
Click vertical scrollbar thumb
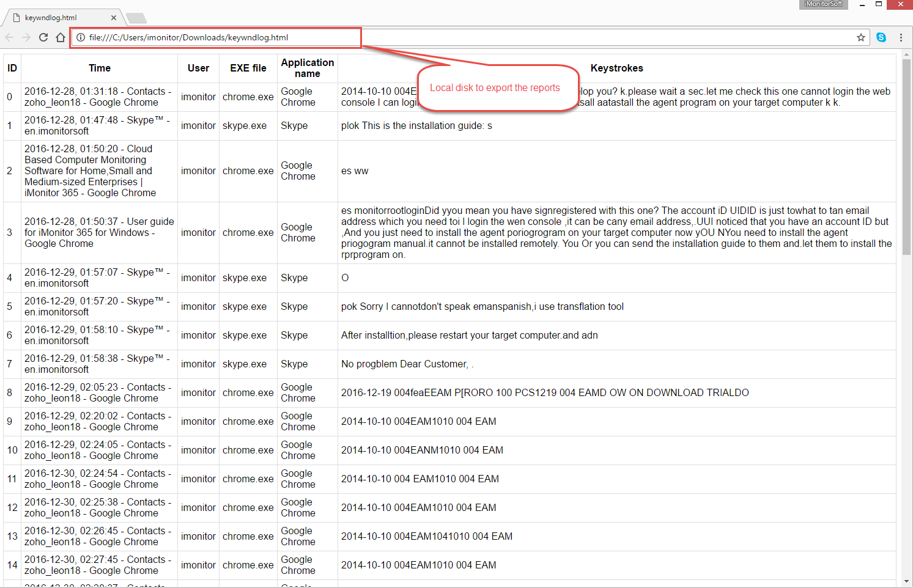click(906, 157)
